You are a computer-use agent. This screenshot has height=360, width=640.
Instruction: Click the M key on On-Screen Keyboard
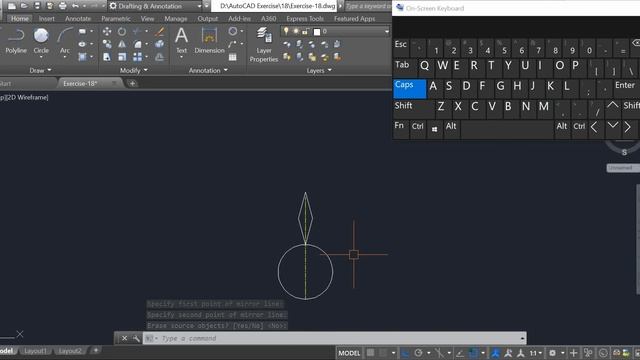[x=544, y=109]
